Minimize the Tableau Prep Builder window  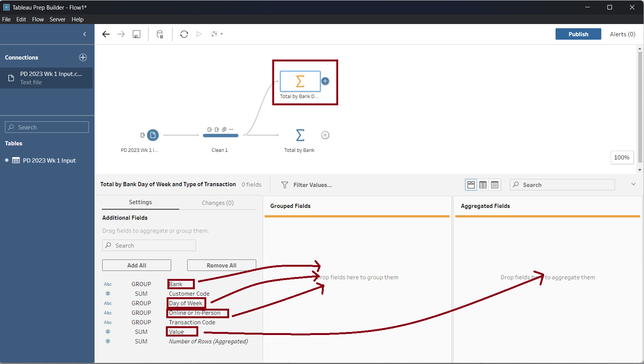pos(588,7)
